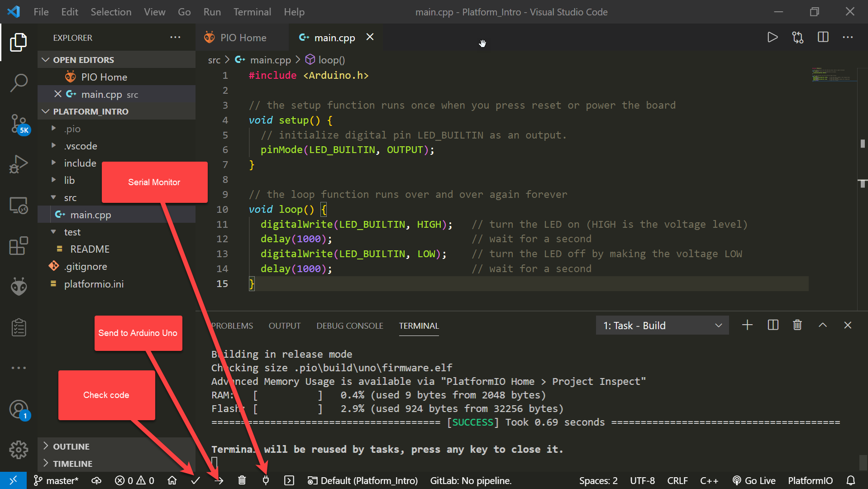The image size is (868, 489).
Task: Open the Selection menu
Action: pyautogui.click(x=111, y=12)
